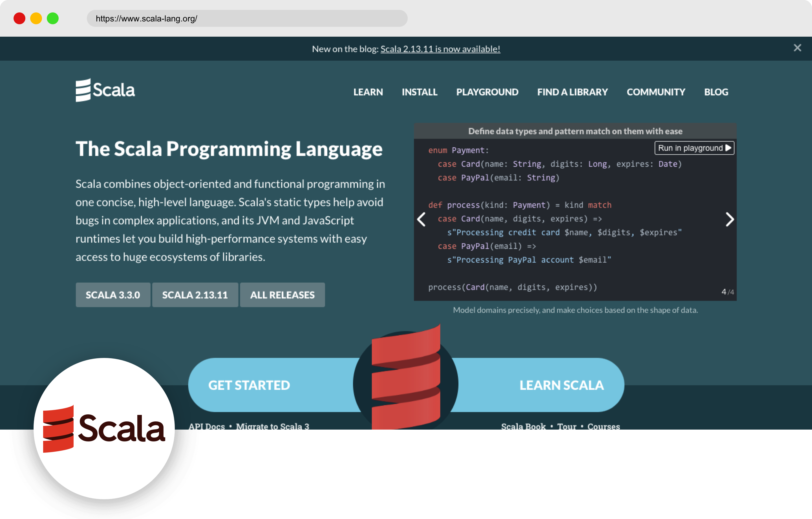
Task: Open the Scala Book link
Action: click(x=523, y=426)
